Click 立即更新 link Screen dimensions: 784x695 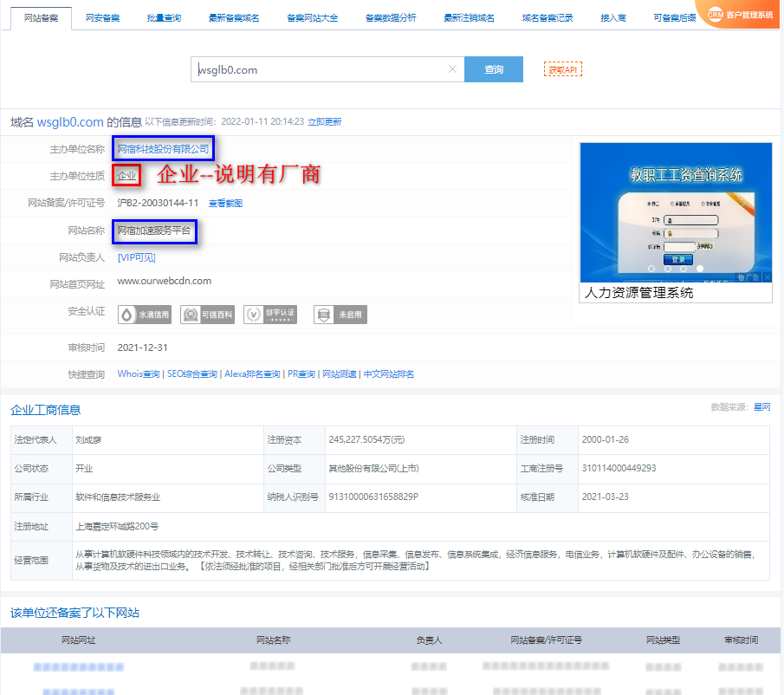pyautogui.click(x=325, y=122)
